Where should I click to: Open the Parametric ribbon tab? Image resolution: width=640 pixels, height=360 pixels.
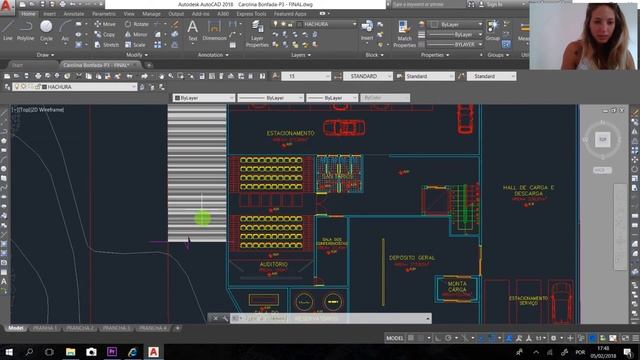(x=104, y=14)
